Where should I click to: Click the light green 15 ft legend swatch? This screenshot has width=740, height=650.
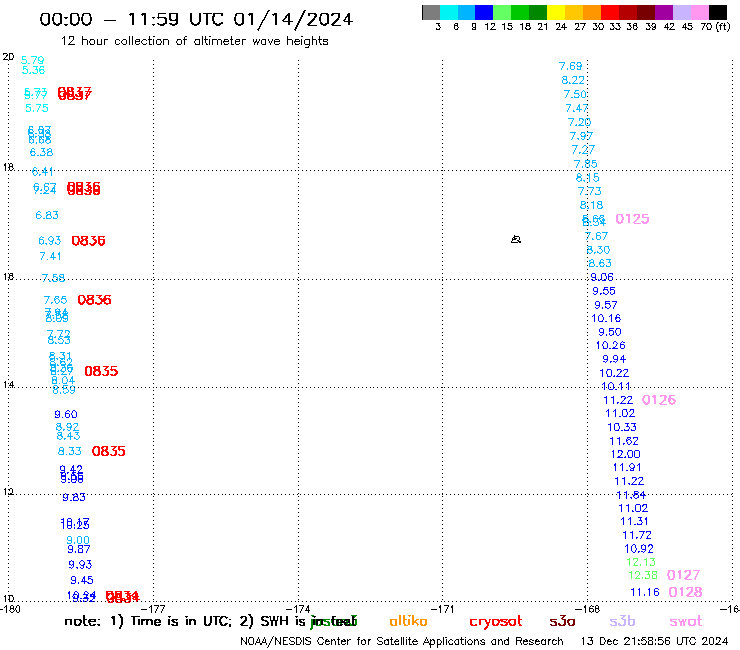click(x=502, y=12)
